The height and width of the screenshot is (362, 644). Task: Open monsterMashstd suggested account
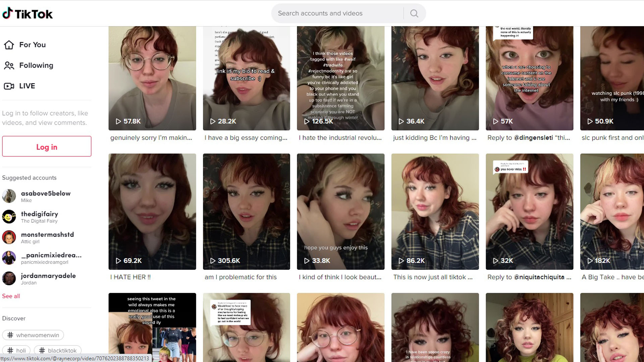47,237
